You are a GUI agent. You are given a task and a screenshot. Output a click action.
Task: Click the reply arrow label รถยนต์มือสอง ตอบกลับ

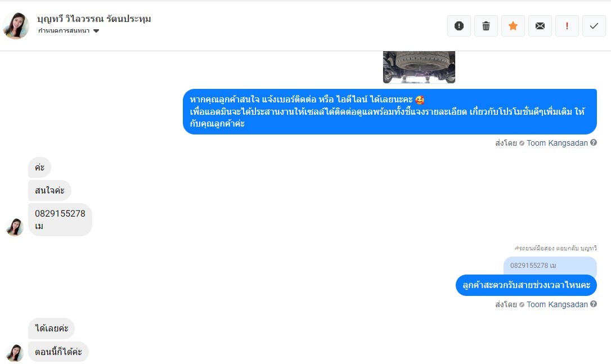tap(556, 248)
